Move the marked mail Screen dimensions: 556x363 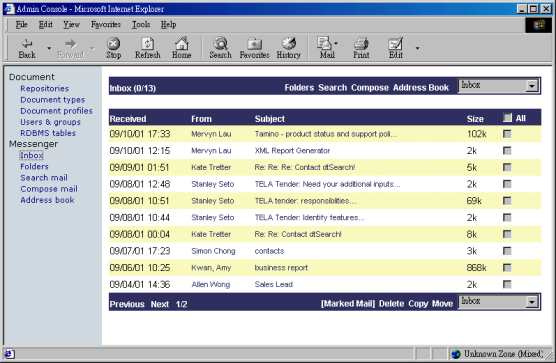pos(443,304)
